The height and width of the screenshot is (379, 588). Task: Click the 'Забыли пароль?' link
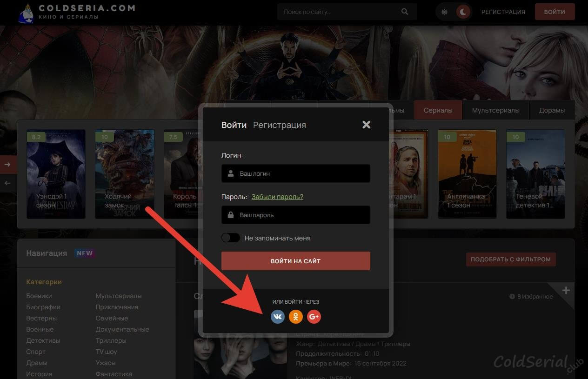277,197
